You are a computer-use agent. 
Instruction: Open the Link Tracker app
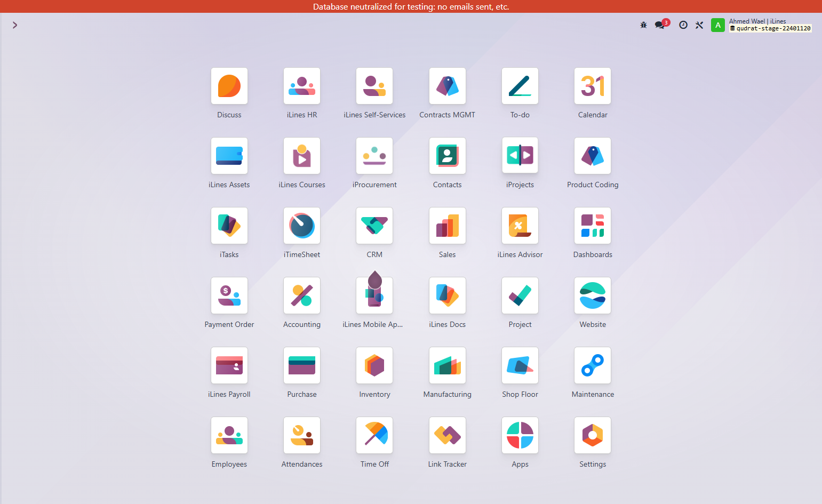click(448, 435)
